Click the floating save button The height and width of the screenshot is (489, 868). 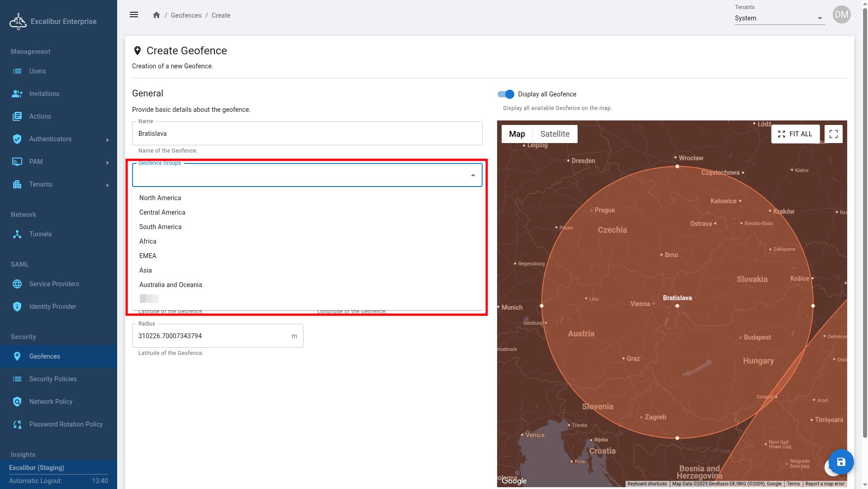[x=841, y=462]
